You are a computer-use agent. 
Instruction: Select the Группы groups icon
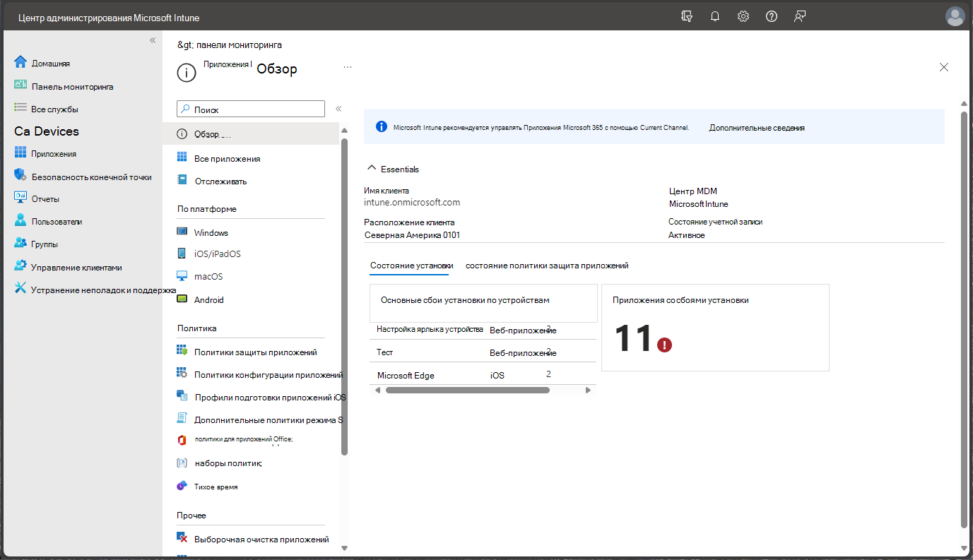[x=20, y=244]
